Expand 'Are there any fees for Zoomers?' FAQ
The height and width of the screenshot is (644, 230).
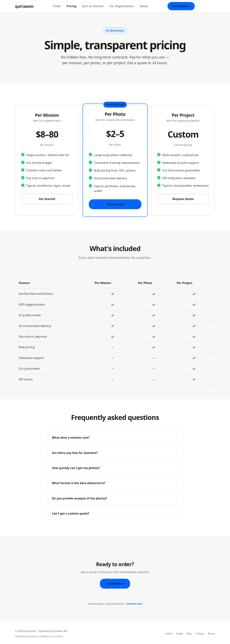(x=115, y=453)
